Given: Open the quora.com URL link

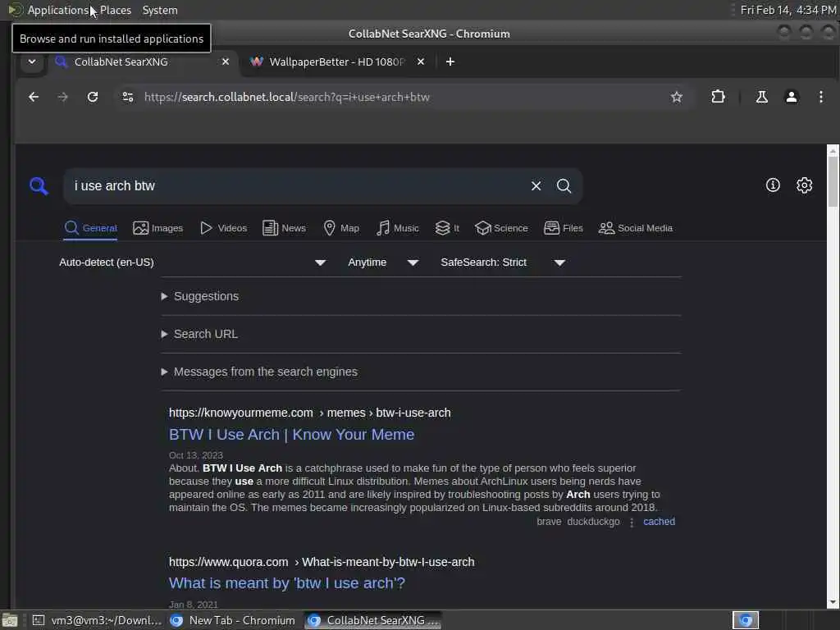Looking at the screenshot, I should pos(322,562).
